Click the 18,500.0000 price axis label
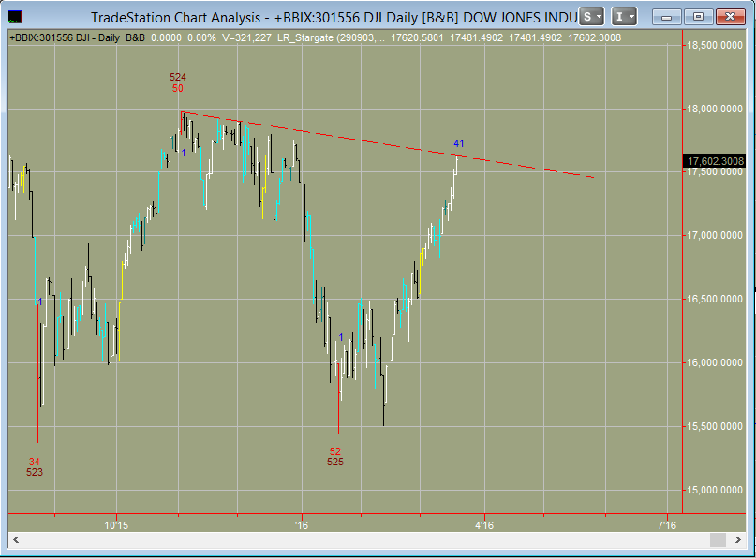The image size is (756, 559). (x=715, y=45)
